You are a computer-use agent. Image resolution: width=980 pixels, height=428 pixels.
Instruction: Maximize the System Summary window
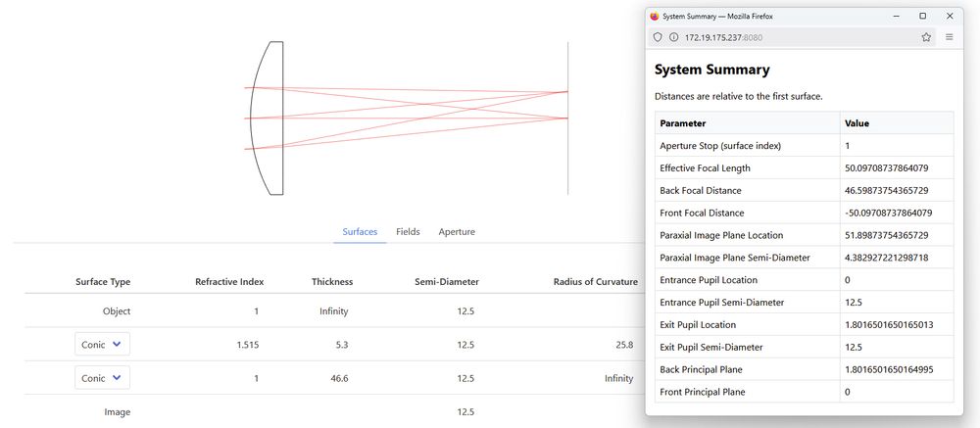[923, 17]
